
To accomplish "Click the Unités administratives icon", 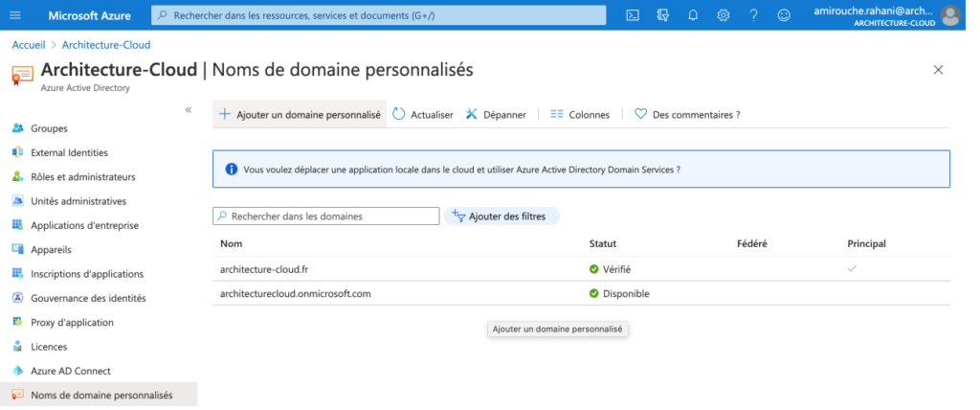I will (18, 201).
